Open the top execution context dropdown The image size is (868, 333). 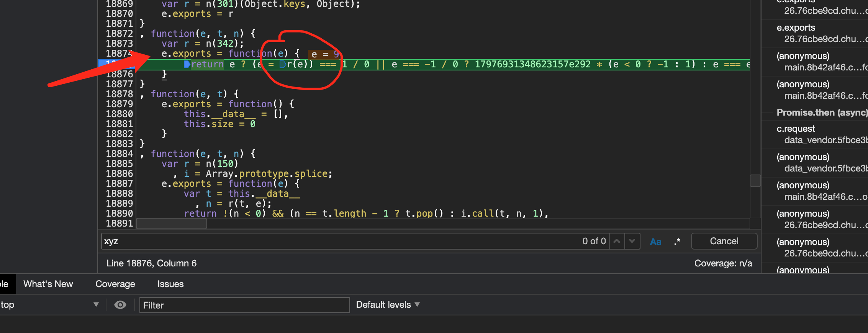pyautogui.click(x=50, y=305)
